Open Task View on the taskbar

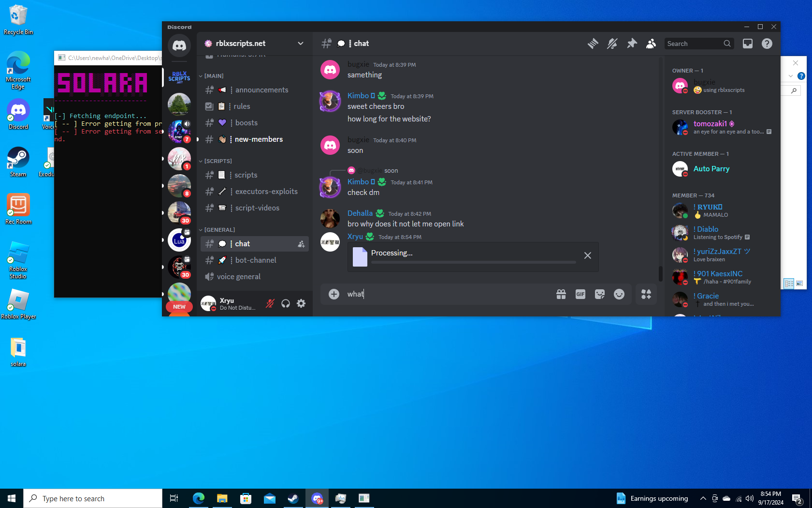pyautogui.click(x=174, y=498)
